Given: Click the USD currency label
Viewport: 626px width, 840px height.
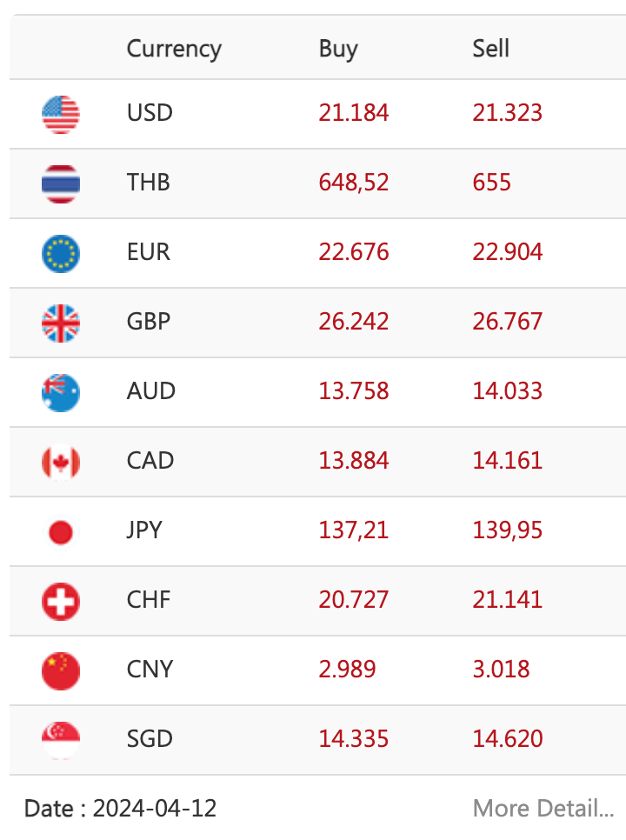Looking at the screenshot, I should [150, 113].
